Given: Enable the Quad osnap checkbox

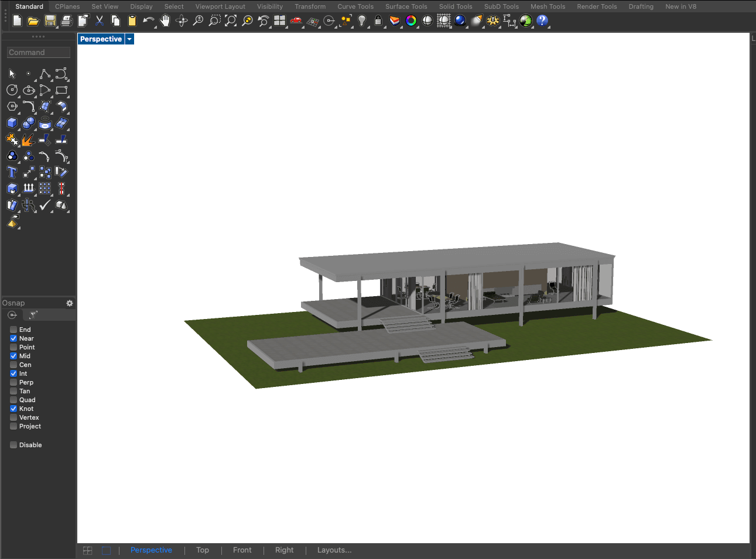Looking at the screenshot, I should coord(13,400).
